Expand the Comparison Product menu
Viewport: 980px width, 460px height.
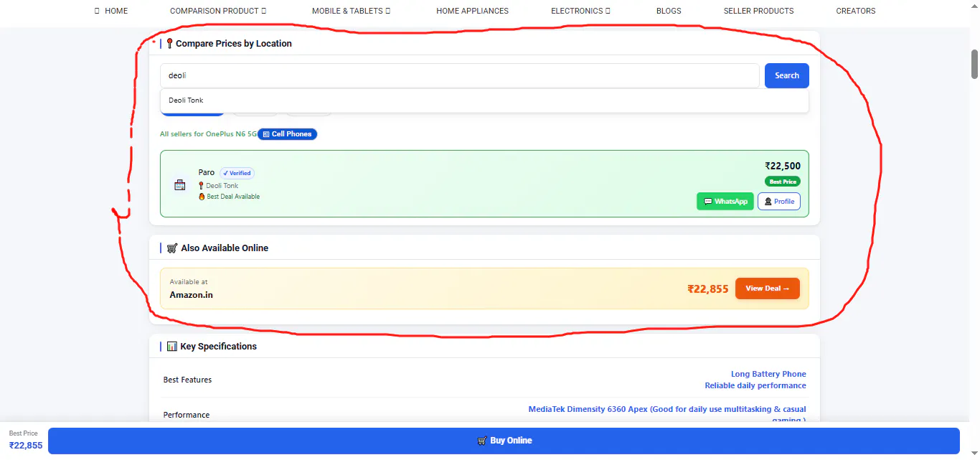(218, 11)
